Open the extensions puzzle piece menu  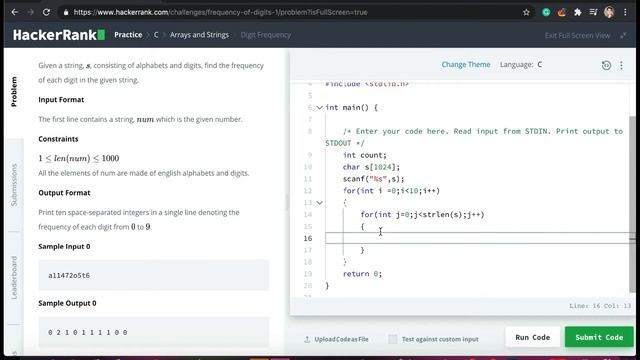[x=578, y=12]
